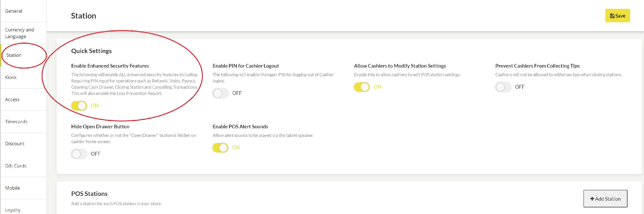The image size is (644, 214).
Task: Navigate to Discount settings
Action: pos(23,144)
